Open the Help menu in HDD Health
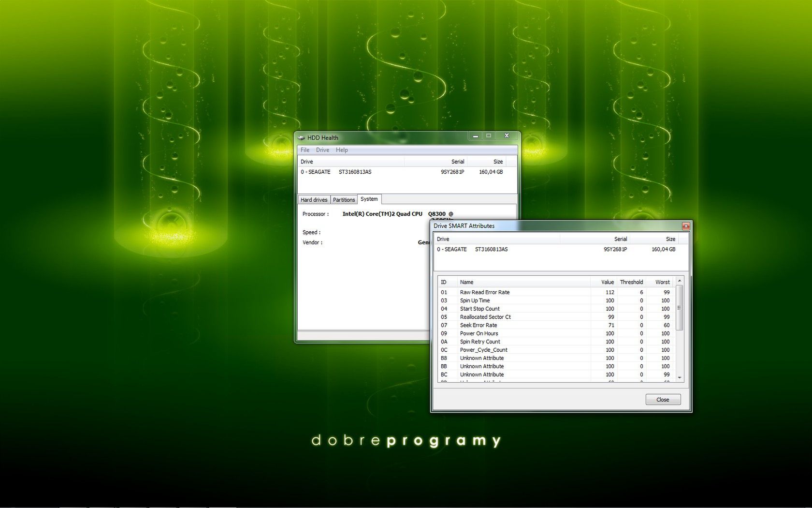Screen dimensions: 812x508 (x=342, y=150)
